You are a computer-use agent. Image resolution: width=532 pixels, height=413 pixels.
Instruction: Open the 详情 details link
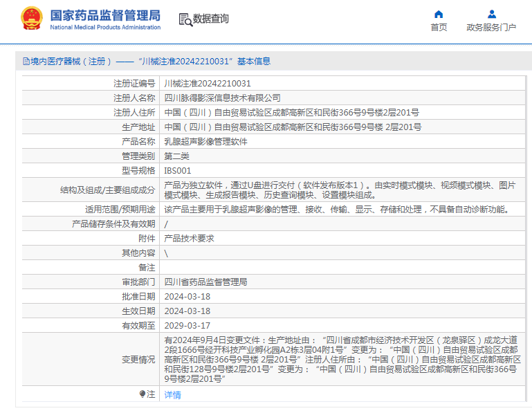pyautogui.click(x=172, y=395)
